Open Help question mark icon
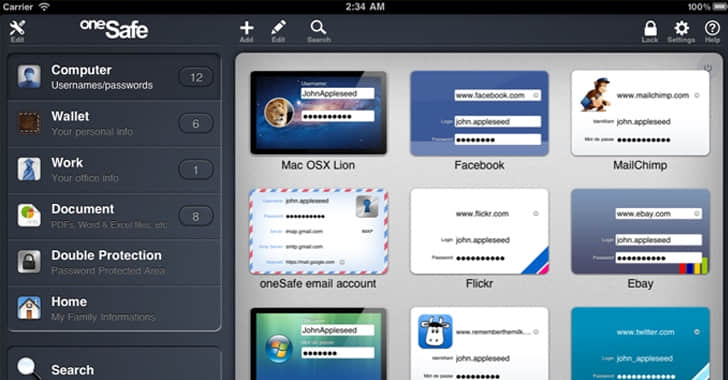Image resolution: width=728 pixels, height=380 pixels. pos(712,28)
